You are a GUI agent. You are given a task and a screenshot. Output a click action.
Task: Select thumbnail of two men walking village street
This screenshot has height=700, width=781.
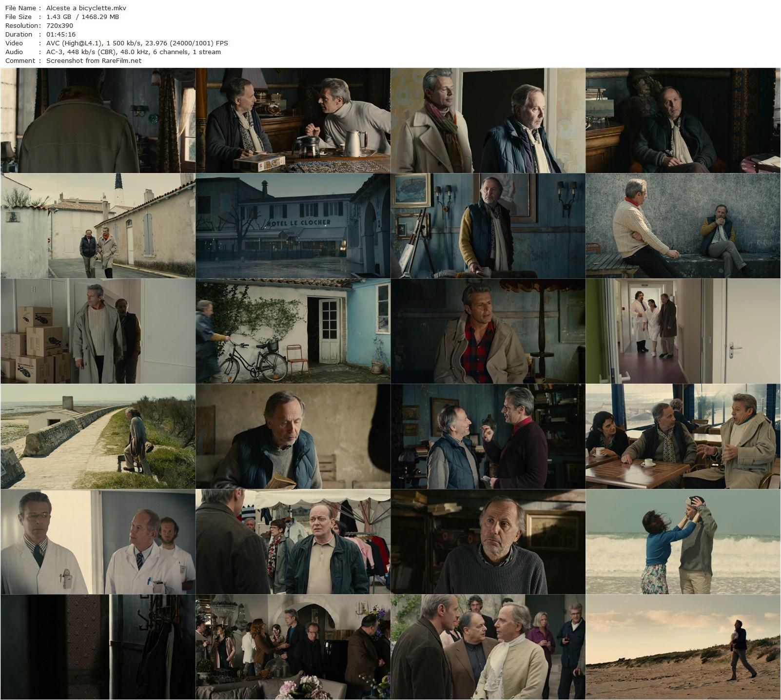coord(98,226)
